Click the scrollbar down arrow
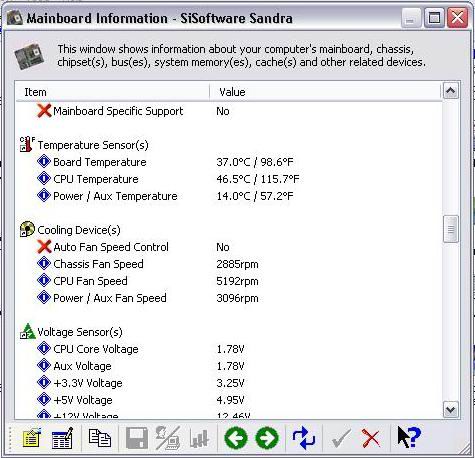The width and height of the screenshot is (475, 458). click(x=451, y=409)
